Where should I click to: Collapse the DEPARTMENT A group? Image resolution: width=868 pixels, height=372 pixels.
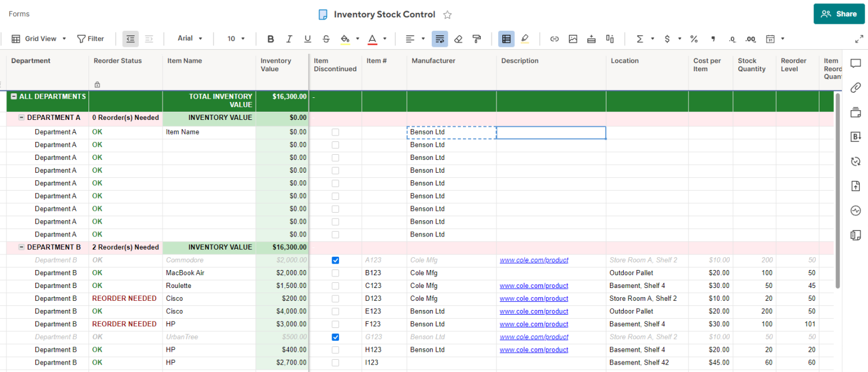coord(21,118)
